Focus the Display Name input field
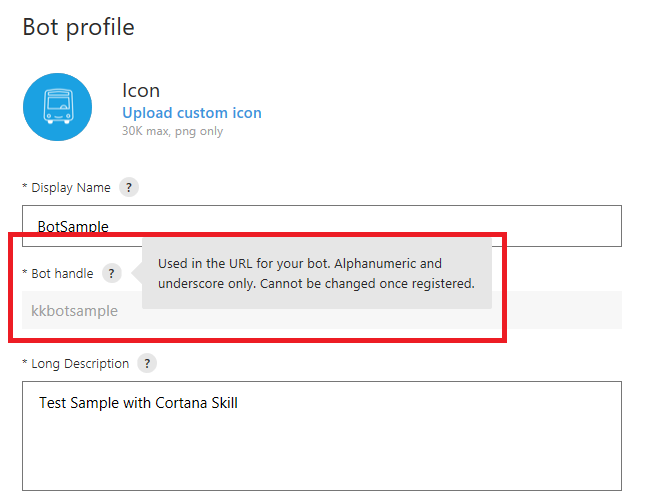 [321, 225]
